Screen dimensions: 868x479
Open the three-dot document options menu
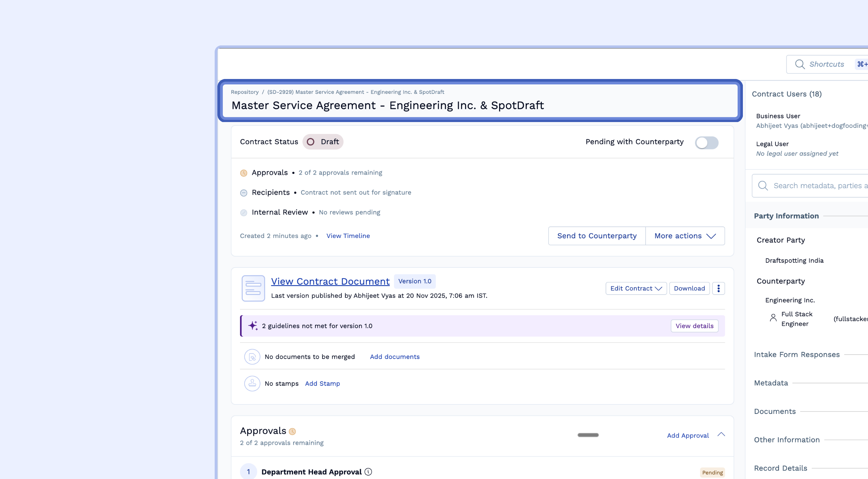tap(718, 288)
